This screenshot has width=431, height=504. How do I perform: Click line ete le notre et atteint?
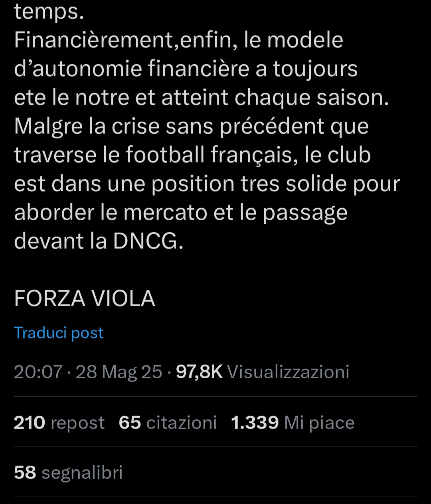click(x=202, y=98)
